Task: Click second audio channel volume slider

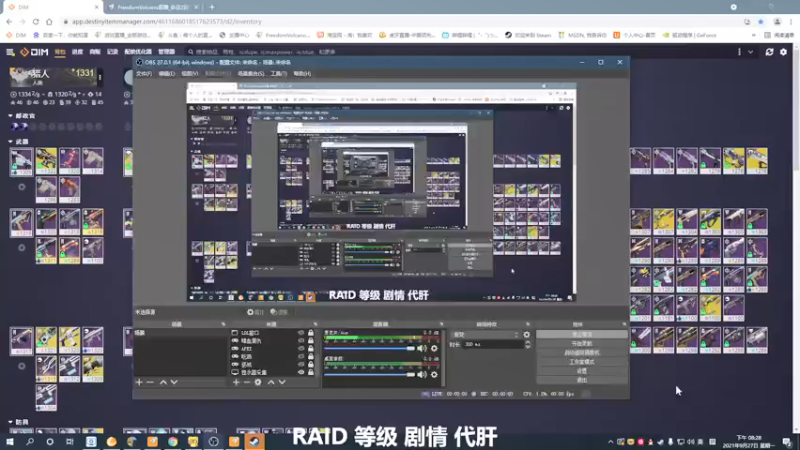Action: coord(369,374)
